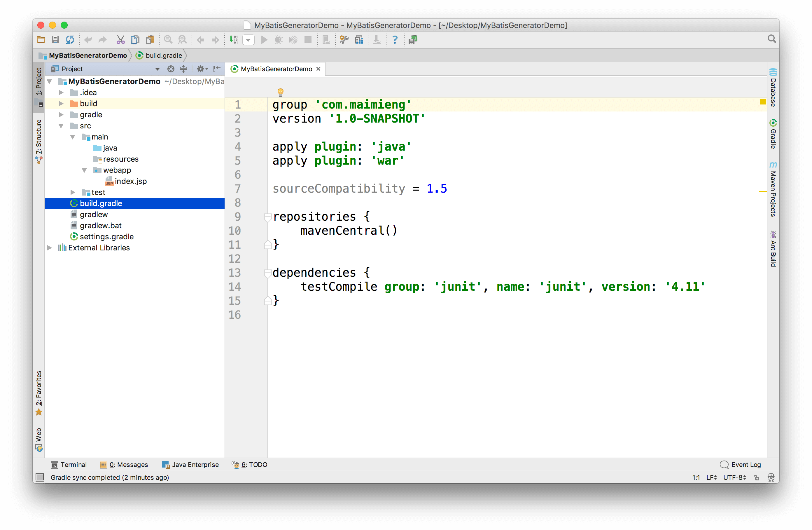The height and width of the screenshot is (530, 812).
Task: Click the Save All toolbar icon
Action: point(55,40)
